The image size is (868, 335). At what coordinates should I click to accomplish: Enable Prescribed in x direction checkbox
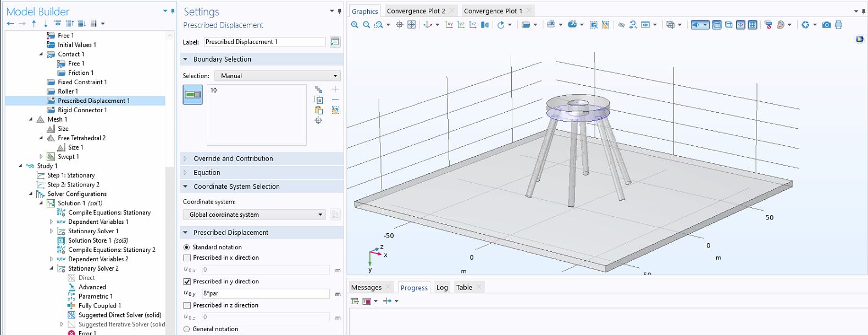point(187,257)
